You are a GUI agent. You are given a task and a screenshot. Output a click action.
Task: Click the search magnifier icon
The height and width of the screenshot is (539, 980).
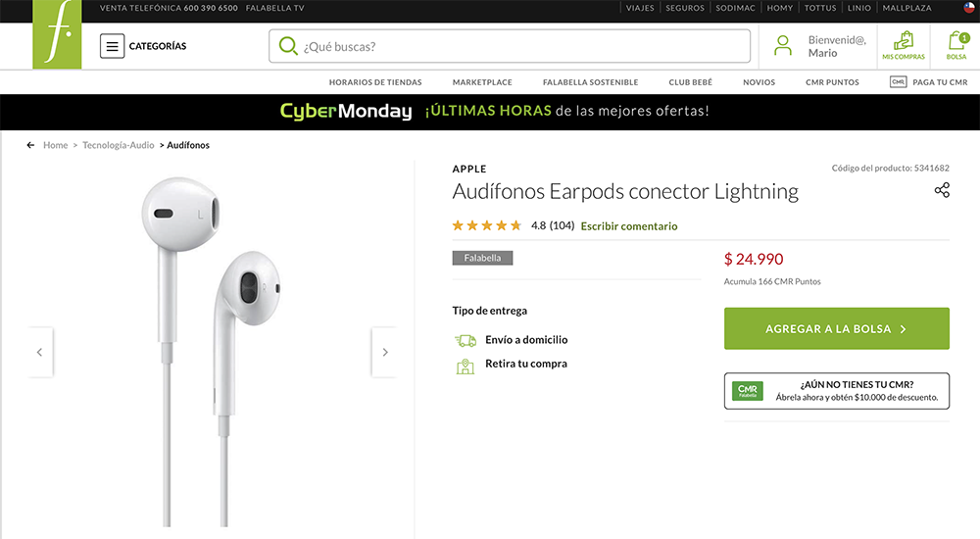288,46
